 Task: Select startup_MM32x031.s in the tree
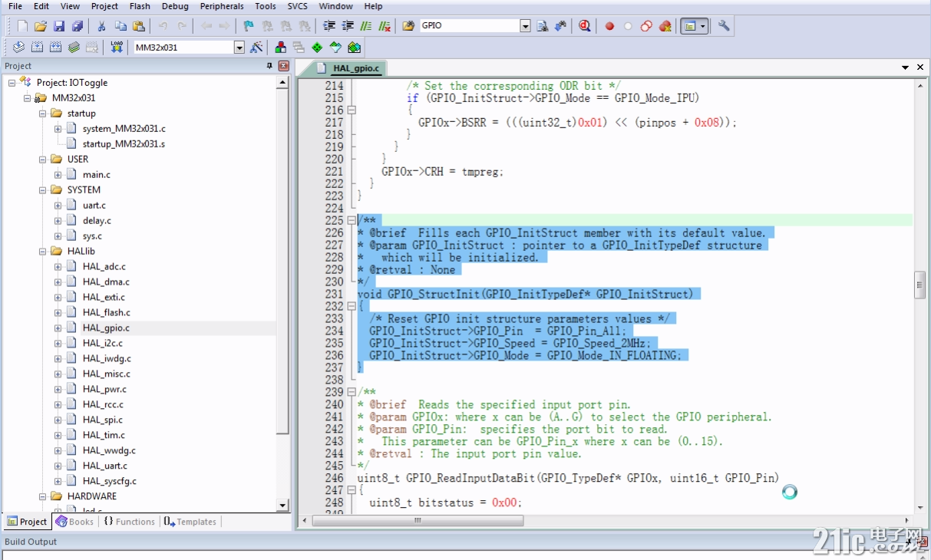point(124,143)
